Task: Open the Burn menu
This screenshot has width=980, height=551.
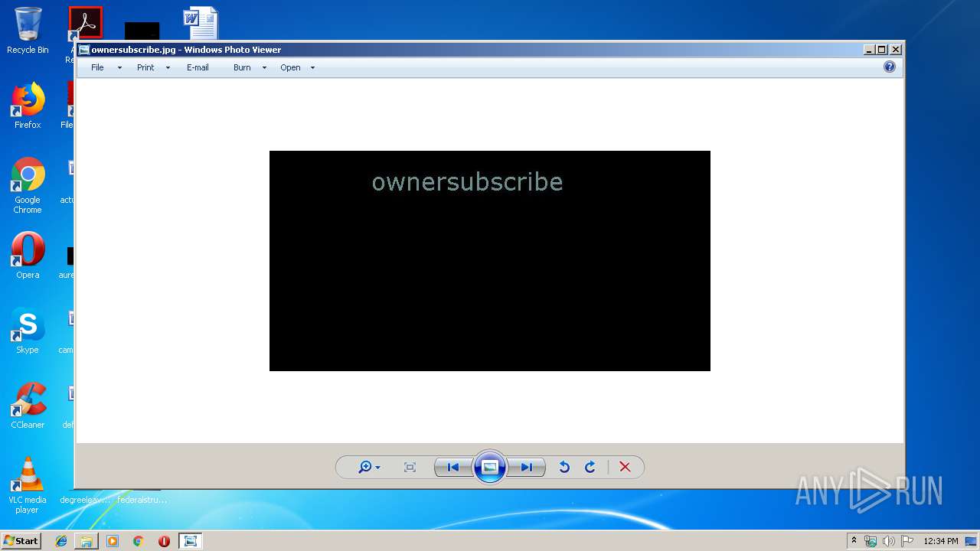Action: 242,67
